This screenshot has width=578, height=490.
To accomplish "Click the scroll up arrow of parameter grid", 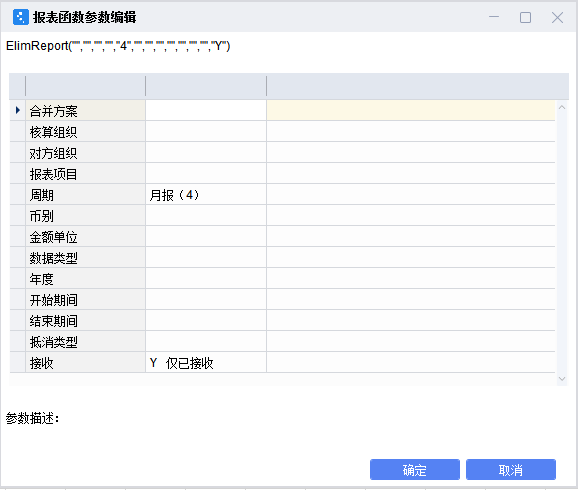I will [562, 107].
